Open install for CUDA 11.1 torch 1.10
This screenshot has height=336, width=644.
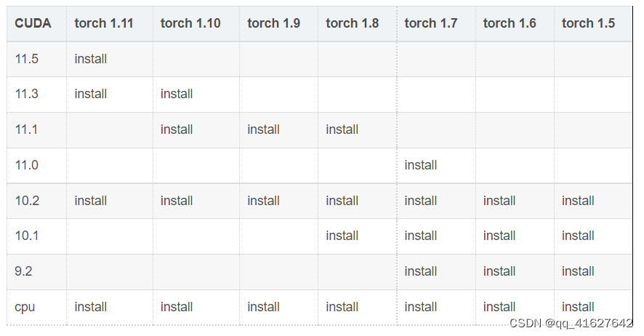point(177,129)
